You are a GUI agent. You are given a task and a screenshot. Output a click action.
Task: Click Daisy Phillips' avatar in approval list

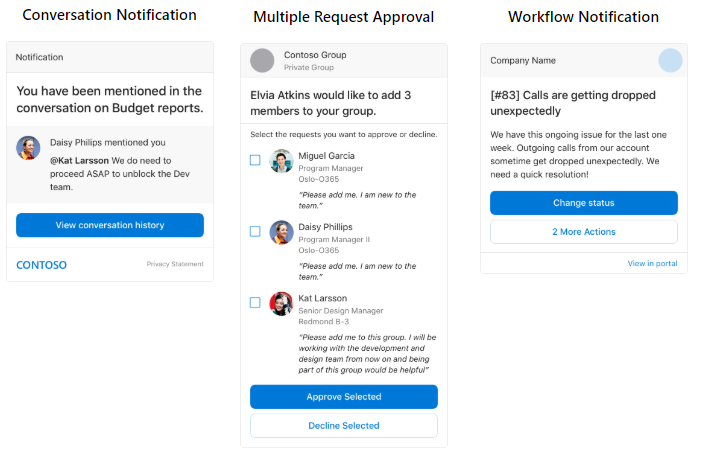(x=282, y=232)
